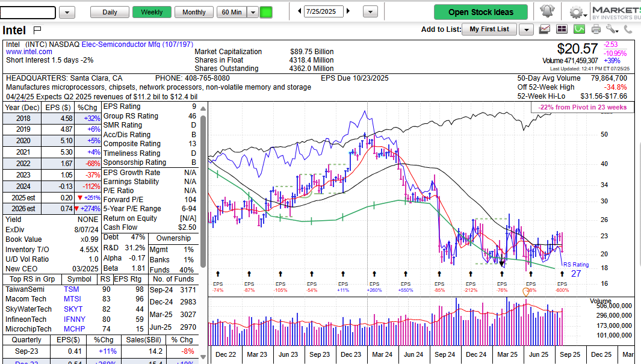Click the Symbol column header
Screen dimensions: 641x364
(x=79, y=279)
